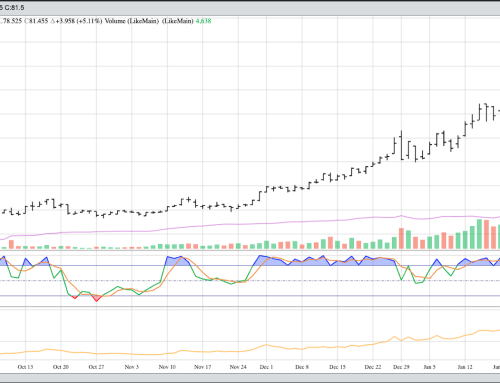Click the green volume value 4,638
Viewport: 500px width, 383px height.
203,21
